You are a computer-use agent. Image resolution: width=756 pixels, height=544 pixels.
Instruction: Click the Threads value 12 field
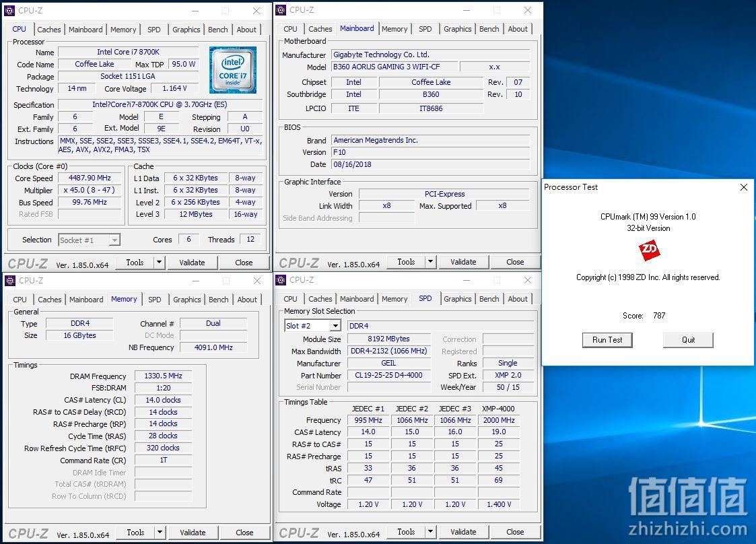click(250, 239)
